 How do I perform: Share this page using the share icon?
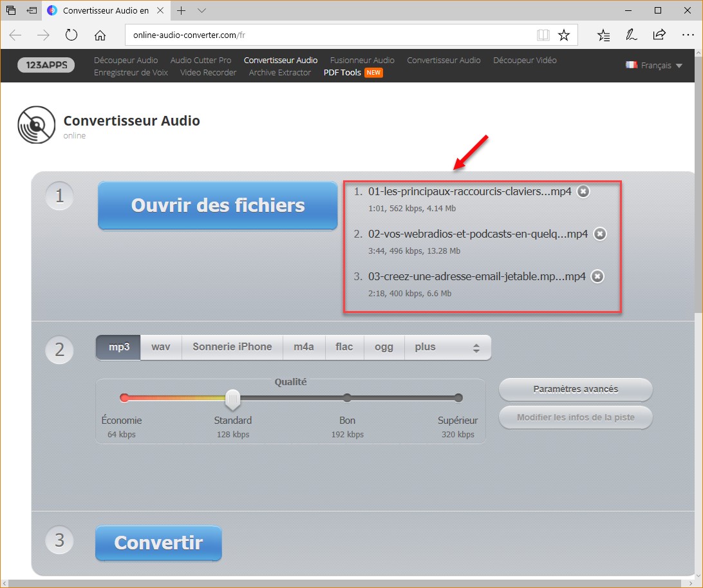[x=659, y=35]
